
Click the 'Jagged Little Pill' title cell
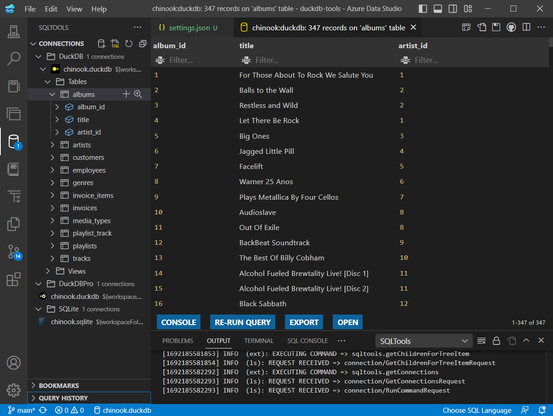tap(267, 151)
